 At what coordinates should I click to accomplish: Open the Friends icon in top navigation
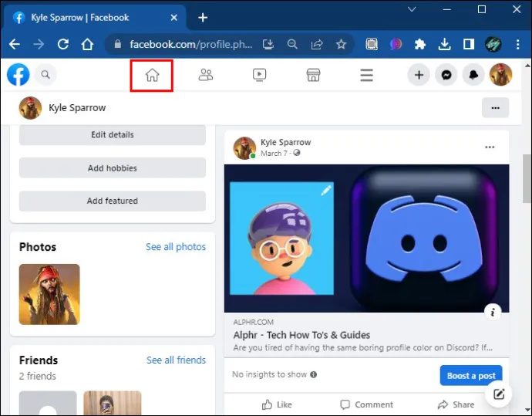pyautogui.click(x=206, y=75)
